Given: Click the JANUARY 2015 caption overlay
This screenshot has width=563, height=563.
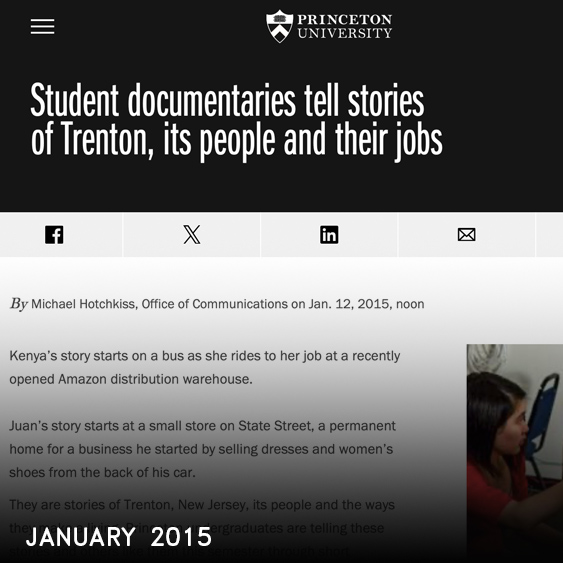Looking at the screenshot, I should point(119,537).
